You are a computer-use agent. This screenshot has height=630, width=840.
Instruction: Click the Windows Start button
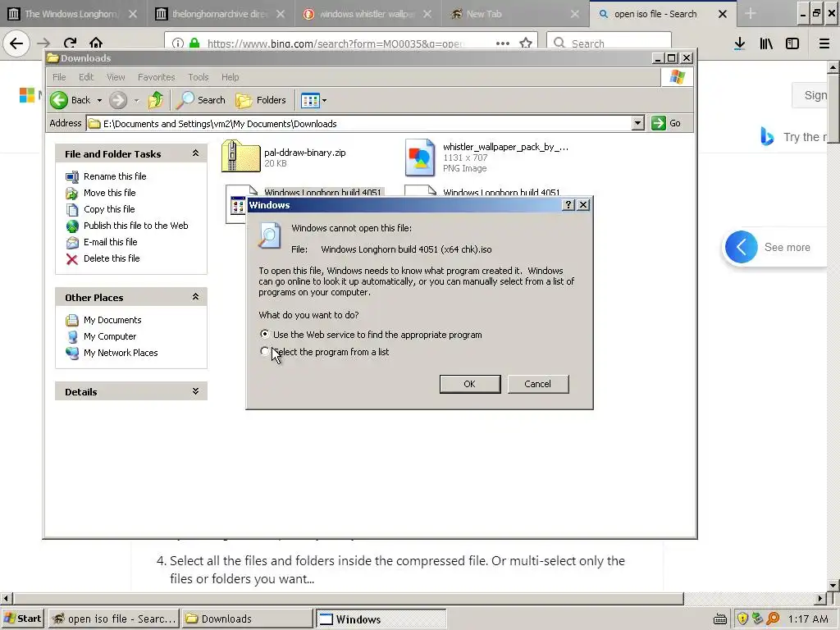22,619
